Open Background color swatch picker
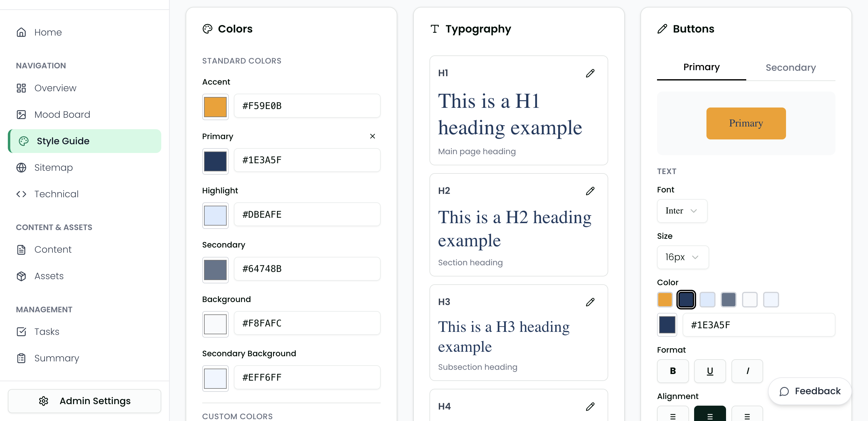 click(215, 324)
